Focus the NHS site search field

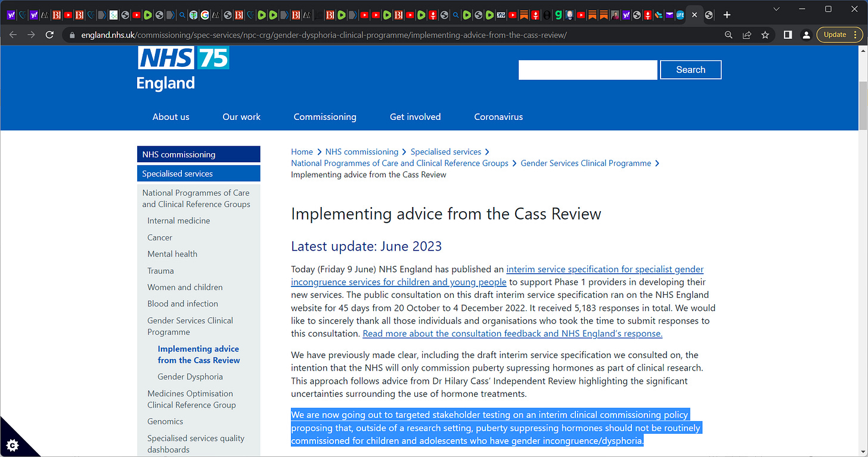click(x=588, y=70)
